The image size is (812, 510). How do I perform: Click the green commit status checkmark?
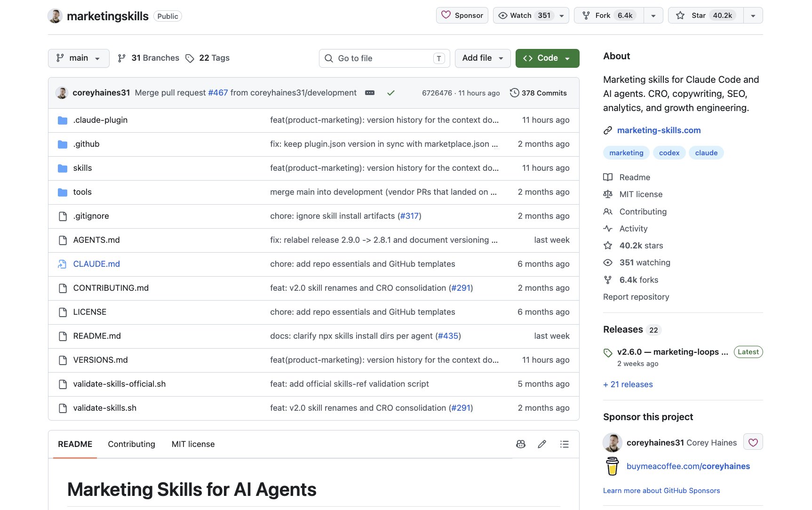click(390, 93)
